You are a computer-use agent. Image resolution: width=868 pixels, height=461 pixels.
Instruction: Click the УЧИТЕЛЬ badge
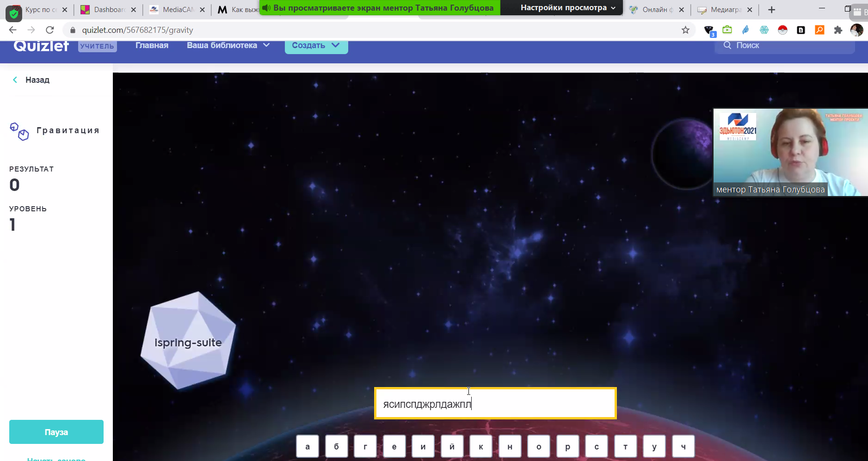97,46
